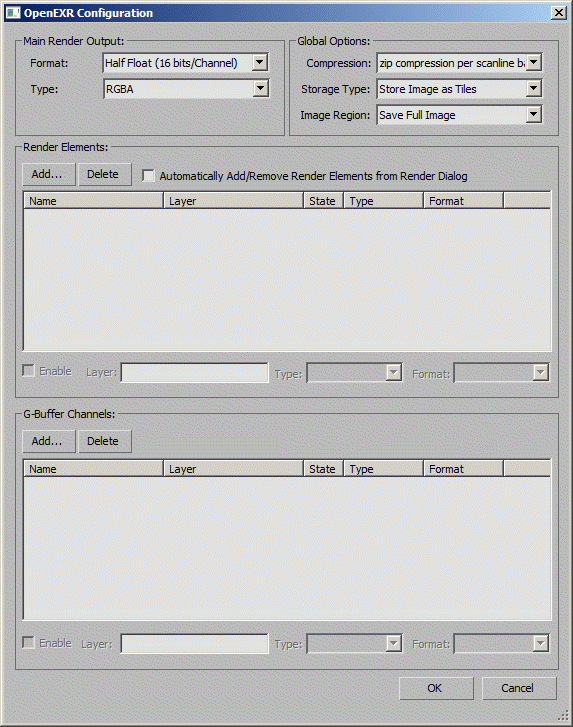The image size is (573, 727).
Task: Click Delete in G-Buffer Channels section
Action: coord(105,441)
